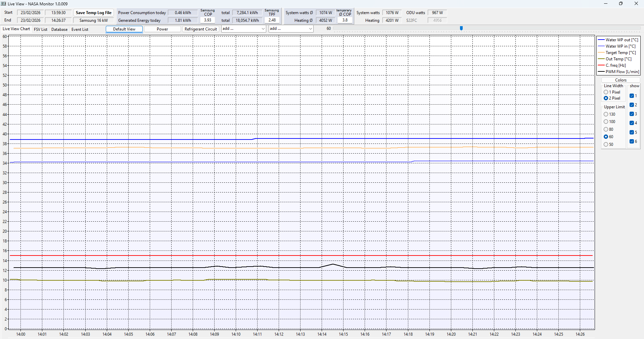
Task: Go to the Event List tab
Action: click(x=80, y=30)
